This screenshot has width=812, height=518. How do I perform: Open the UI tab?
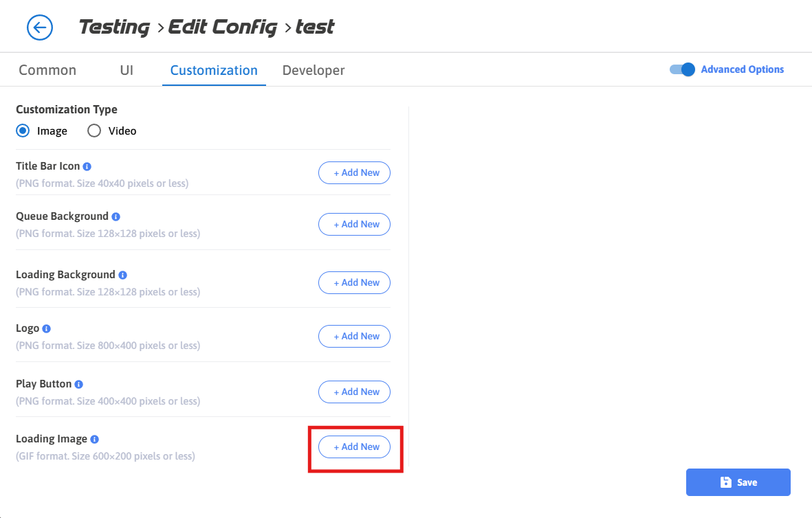127,70
